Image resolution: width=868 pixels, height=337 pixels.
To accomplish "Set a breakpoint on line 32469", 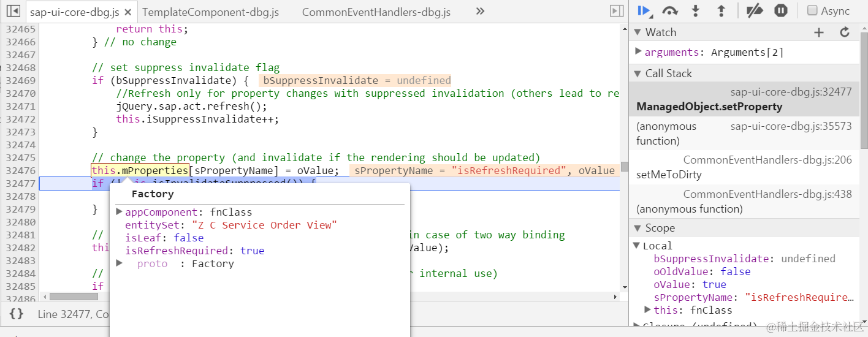I will tap(21, 80).
